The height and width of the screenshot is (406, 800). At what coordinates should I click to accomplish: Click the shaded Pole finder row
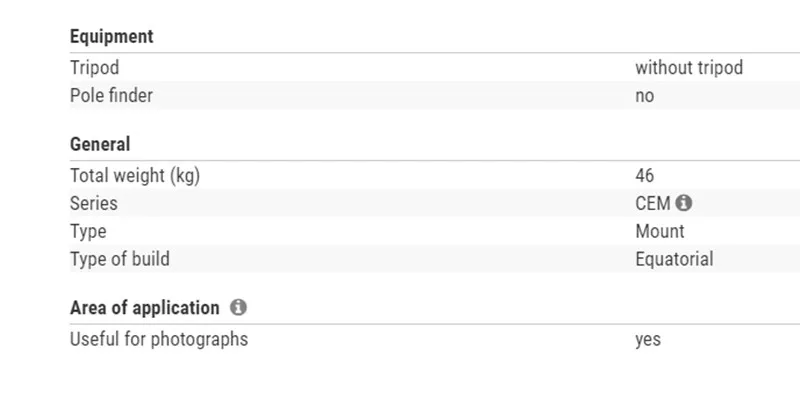point(435,95)
